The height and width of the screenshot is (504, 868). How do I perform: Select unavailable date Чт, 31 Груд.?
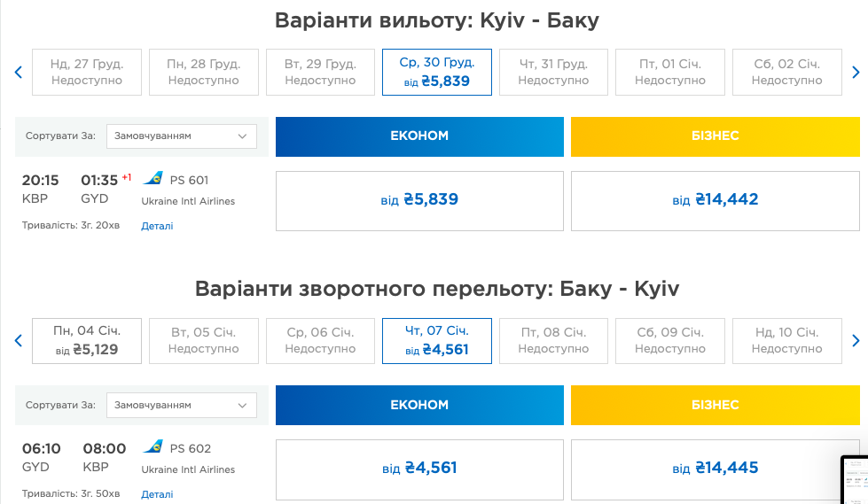click(x=553, y=72)
